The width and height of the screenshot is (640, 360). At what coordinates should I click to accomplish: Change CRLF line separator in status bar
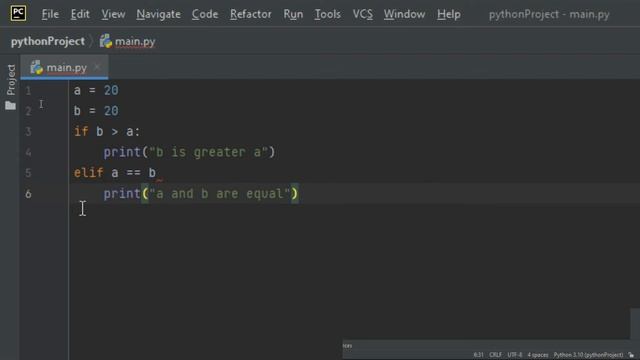pos(495,355)
